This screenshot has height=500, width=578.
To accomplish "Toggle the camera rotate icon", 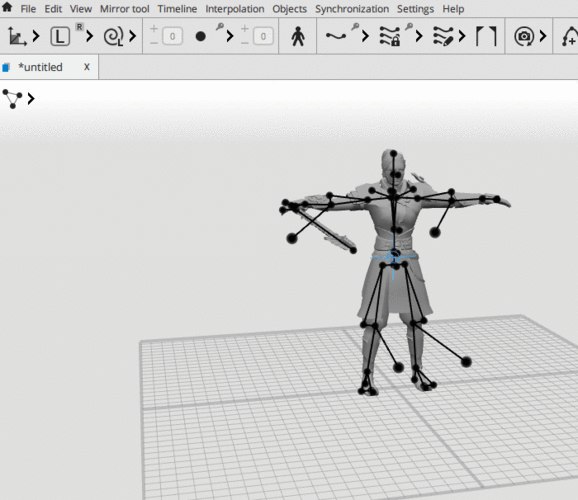I will tap(524, 36).
